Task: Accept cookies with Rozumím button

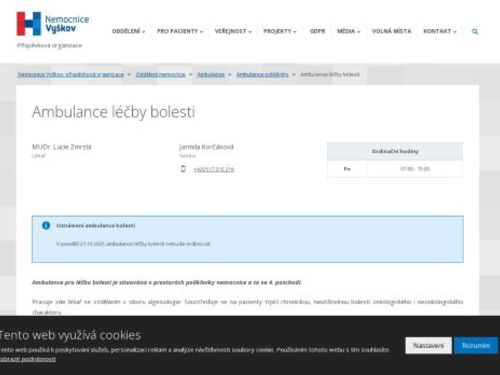Action: point(476,345)
